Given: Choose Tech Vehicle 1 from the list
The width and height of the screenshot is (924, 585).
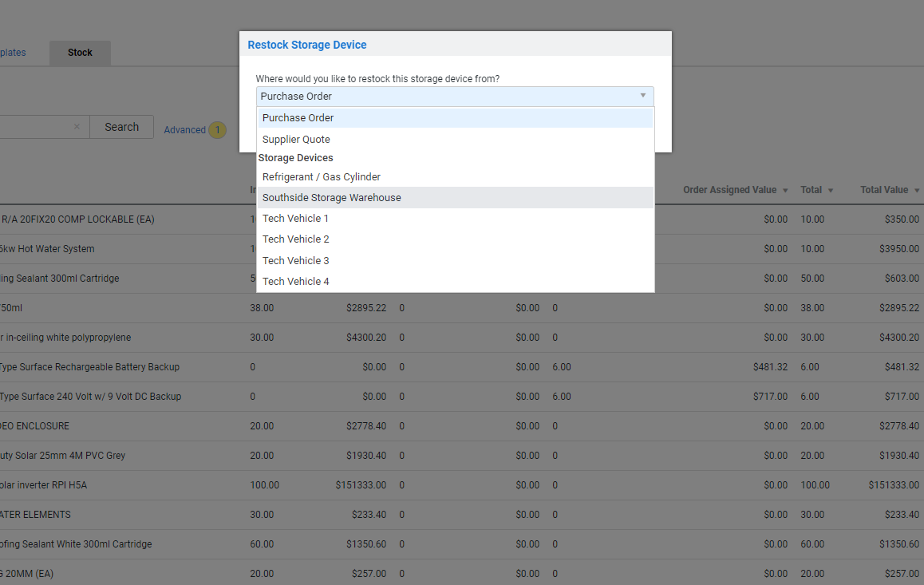Looking at the screenshot, I should click(x=295, y=218).
